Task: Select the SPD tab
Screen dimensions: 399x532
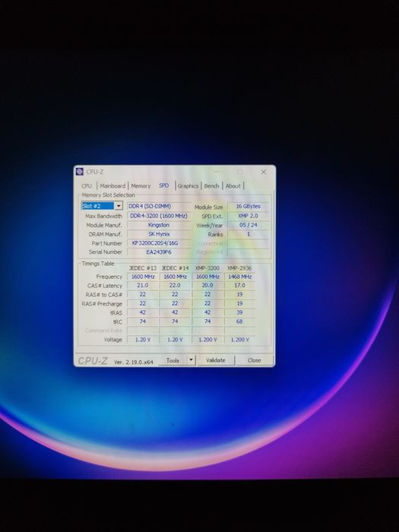Action: point(164,185)
